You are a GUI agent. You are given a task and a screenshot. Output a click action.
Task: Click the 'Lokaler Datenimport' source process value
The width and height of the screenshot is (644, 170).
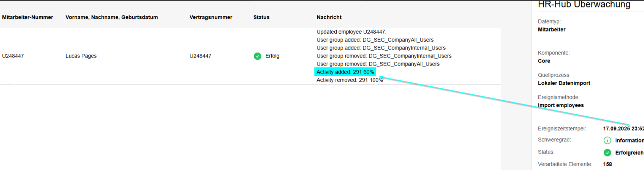pos(564,83)
